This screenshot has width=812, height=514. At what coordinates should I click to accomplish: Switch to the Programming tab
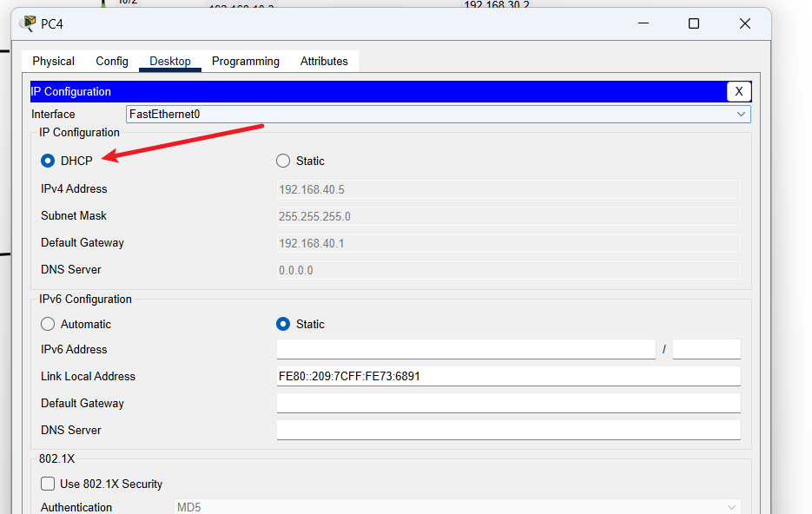(x=246, y=61)
